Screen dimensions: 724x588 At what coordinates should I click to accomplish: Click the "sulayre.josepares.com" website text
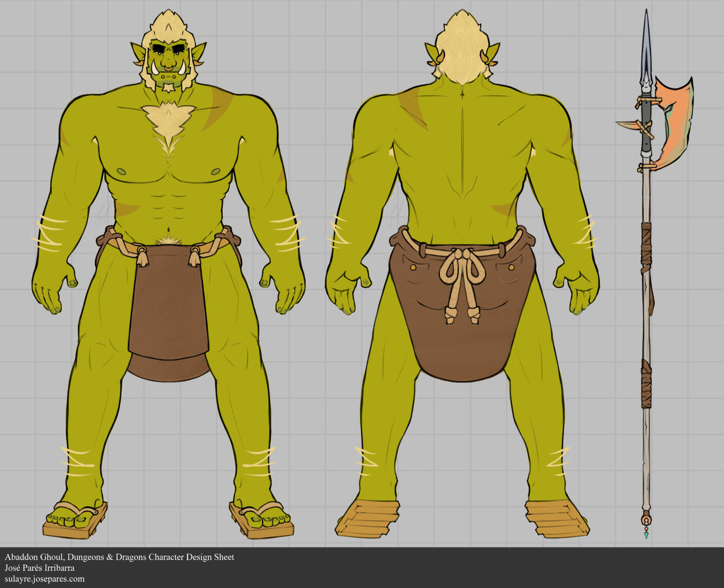tap(45, 579)
